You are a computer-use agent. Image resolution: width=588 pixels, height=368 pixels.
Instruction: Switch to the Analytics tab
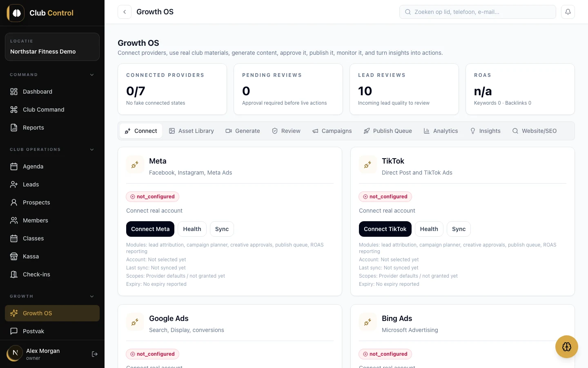pyautogui.click(x=441, y=131)
